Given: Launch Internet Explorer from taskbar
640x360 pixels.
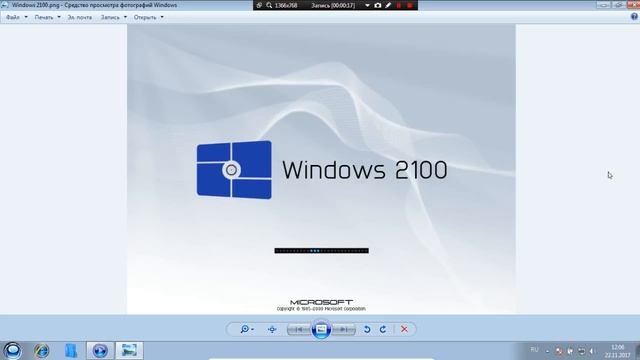Looking at the screenshot, I should [x=42, y=351].
